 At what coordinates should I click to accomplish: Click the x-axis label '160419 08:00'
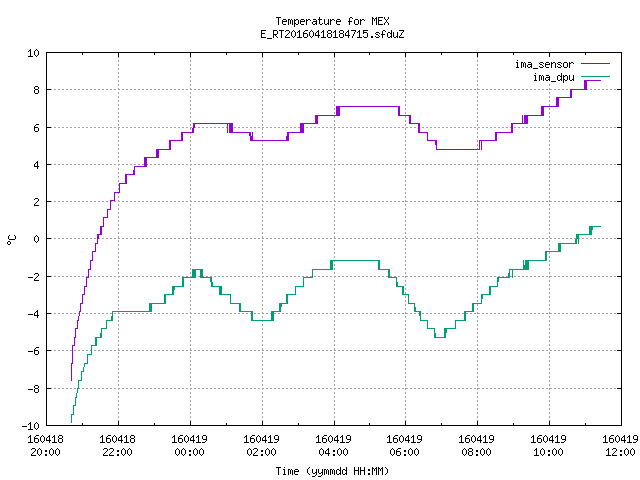coord(476,445)
